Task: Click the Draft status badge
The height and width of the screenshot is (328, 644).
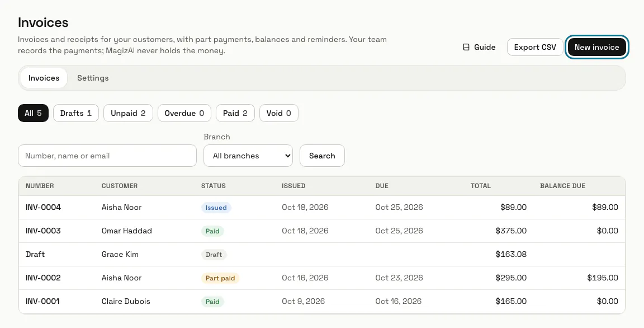Action: (x=214, y=255)
